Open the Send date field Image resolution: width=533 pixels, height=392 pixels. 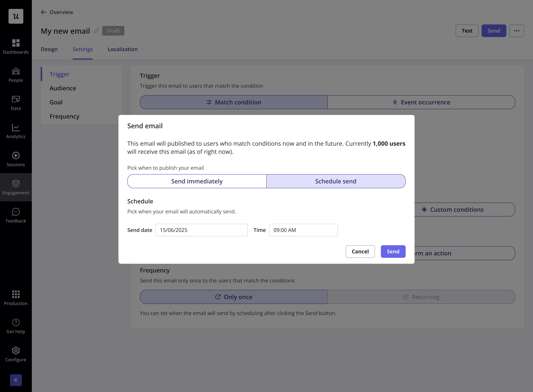201,230
